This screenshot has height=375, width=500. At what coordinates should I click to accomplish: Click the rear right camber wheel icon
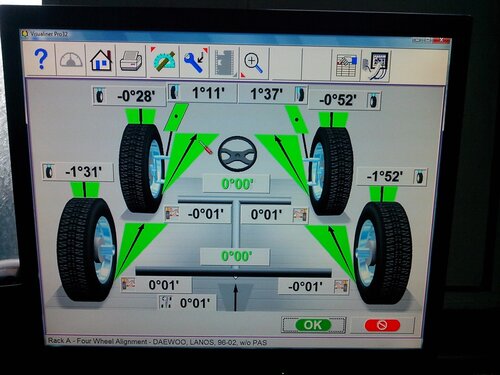click(x=420, y=177)
